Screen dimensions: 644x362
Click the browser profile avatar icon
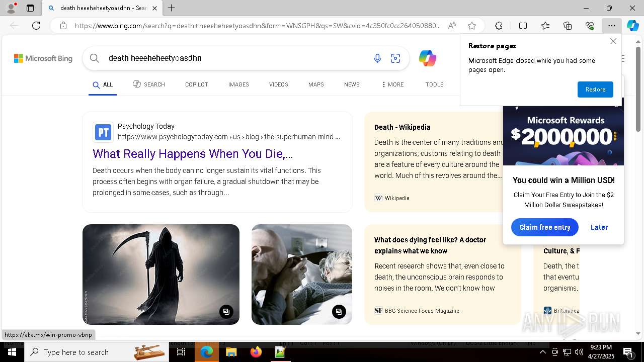point(11,8)
